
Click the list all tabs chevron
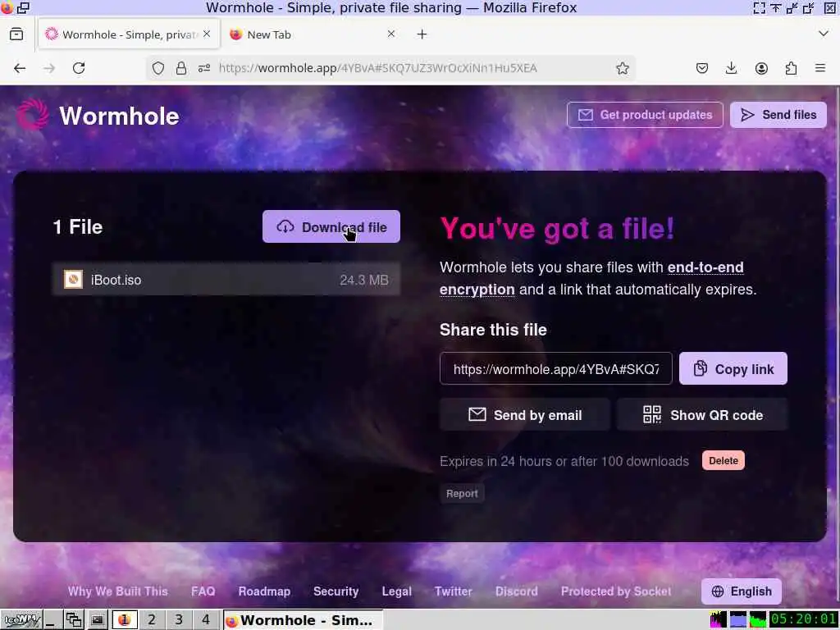(x=824, y=34)
